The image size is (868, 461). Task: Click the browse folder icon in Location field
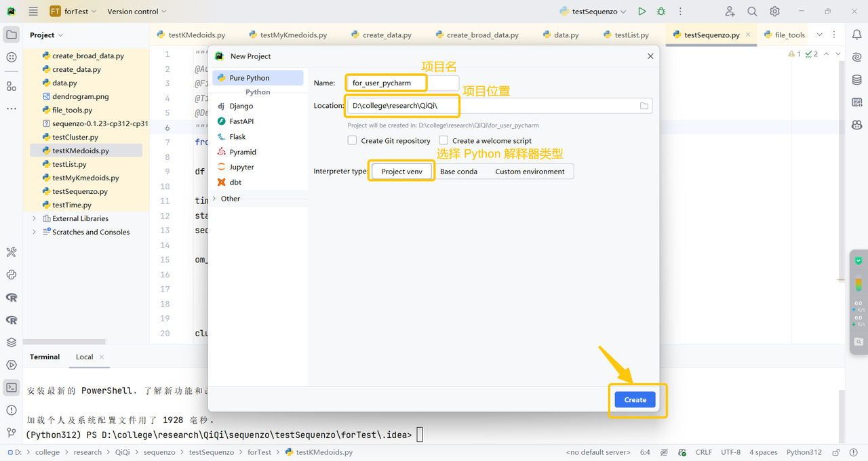[644, 106]
